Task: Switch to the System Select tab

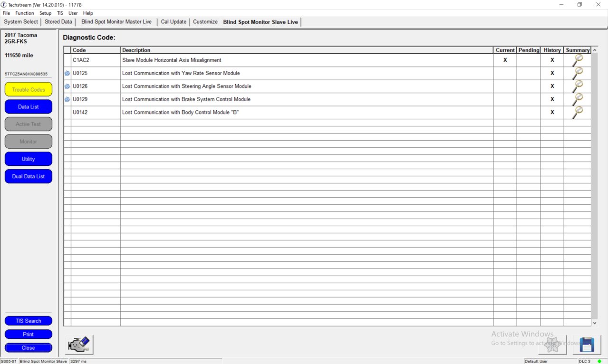Action: coord(21,22)
